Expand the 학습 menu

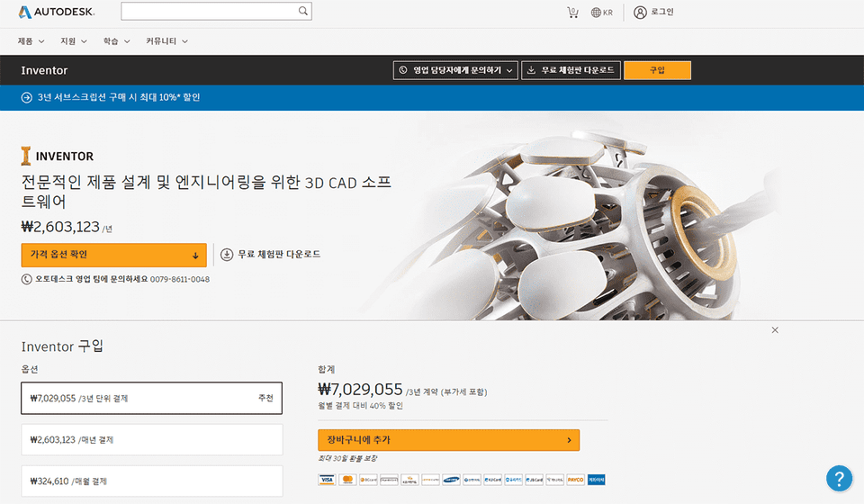(116, 41)
